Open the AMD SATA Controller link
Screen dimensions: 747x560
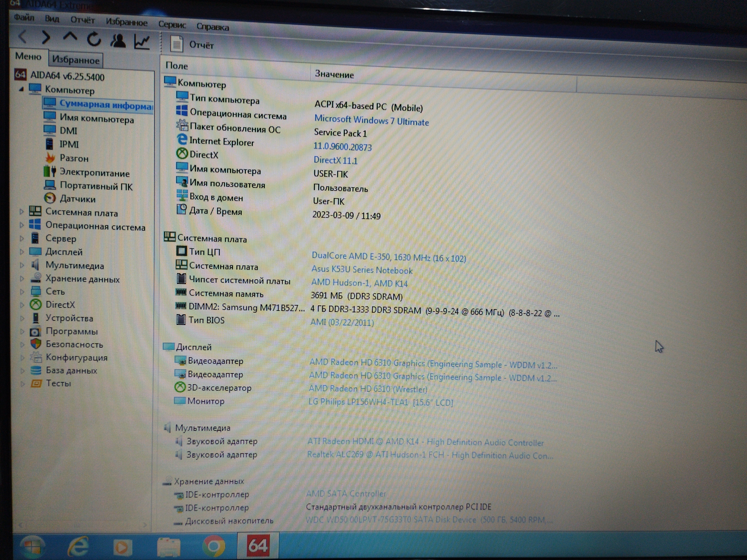click(346, 493)
